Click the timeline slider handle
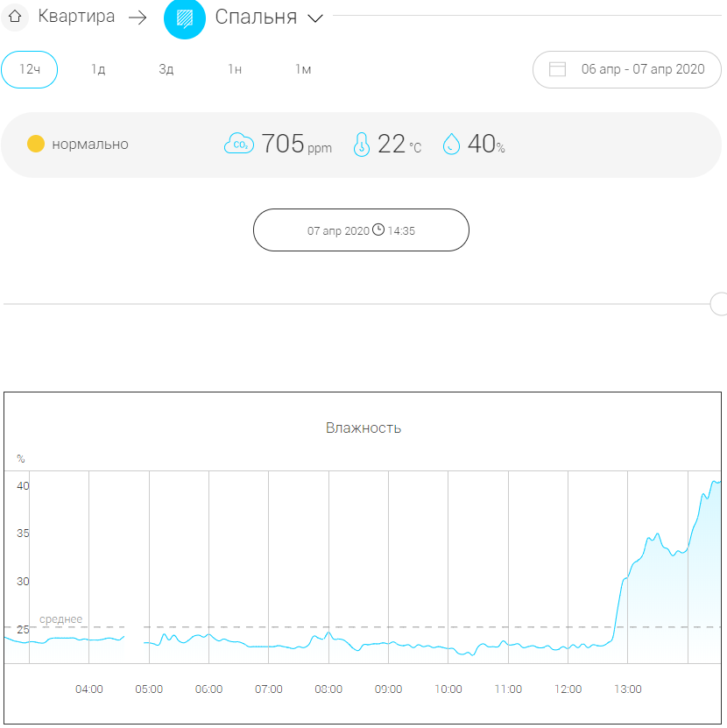The width and height of the screenshot is (727, 728). (x=719, y=304)
